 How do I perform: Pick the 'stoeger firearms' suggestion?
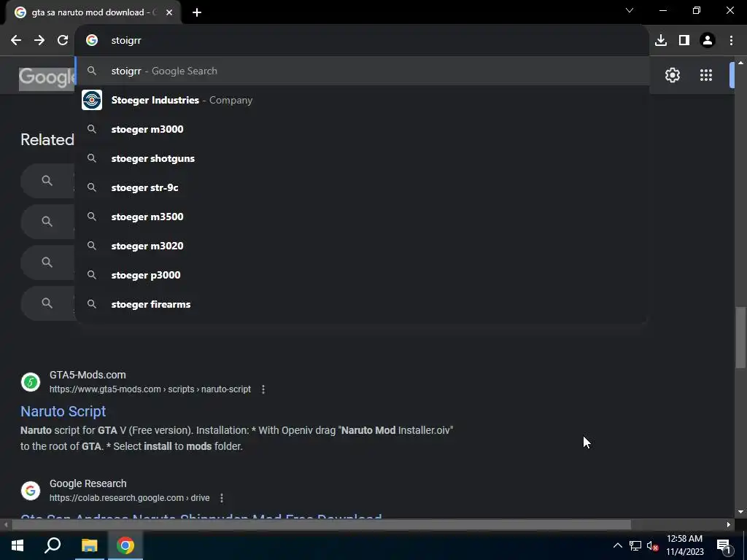coord(362,304)
